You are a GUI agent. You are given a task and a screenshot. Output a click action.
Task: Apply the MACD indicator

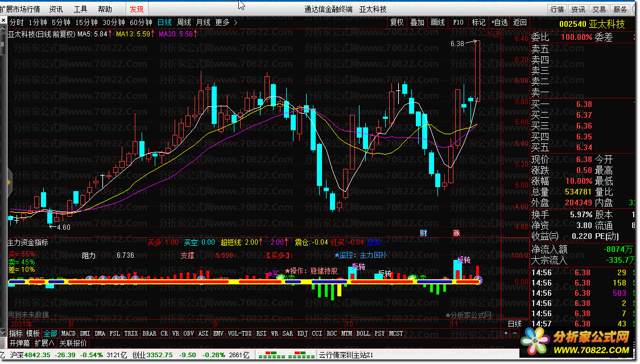[x=68, y=333]
